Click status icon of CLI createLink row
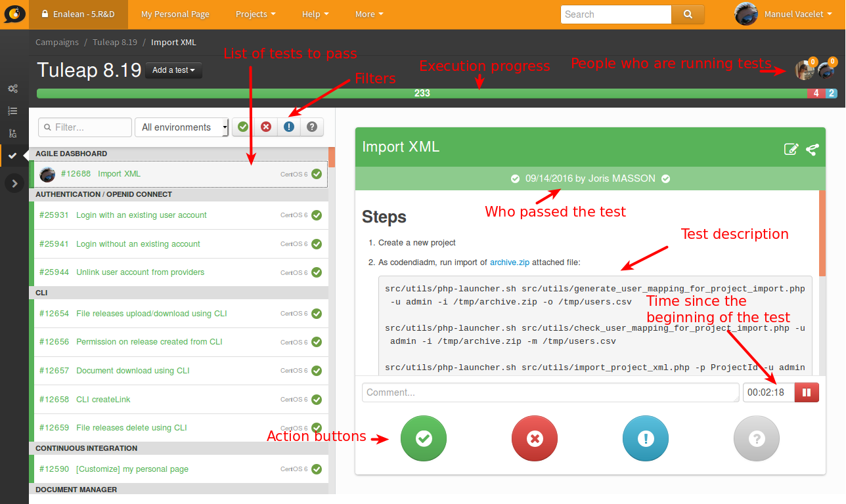The width and height of the screenshot is (846, 504). click(x=317, y=400)
